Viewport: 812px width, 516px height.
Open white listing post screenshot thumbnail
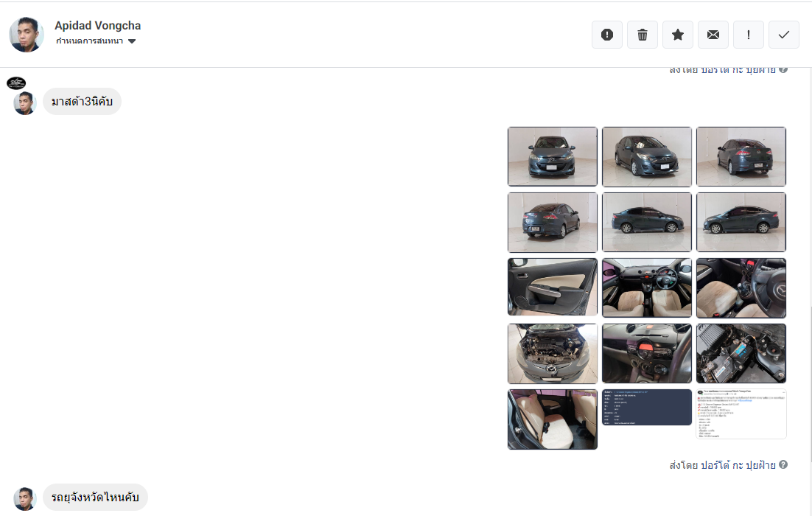coord(741,414)
